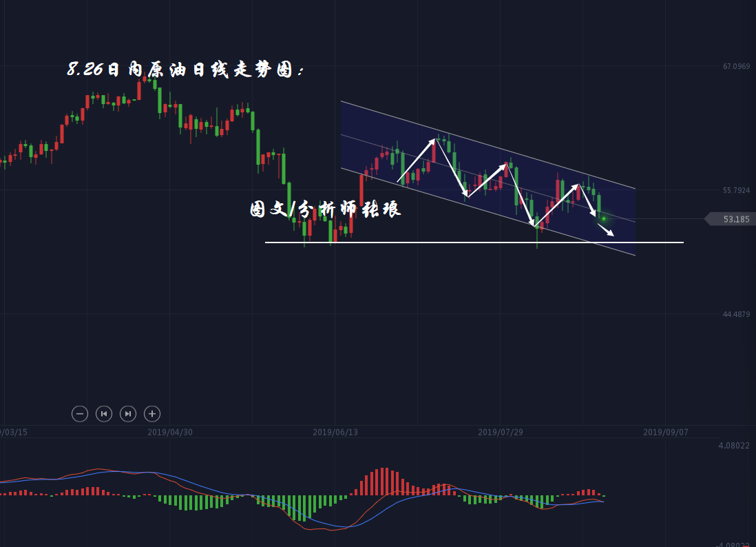Image resolution: width=756 pixels, height=547 pixels.
Task: Select the 2019/07/29 date label on the time axis
Action: (x=500, y=432)
